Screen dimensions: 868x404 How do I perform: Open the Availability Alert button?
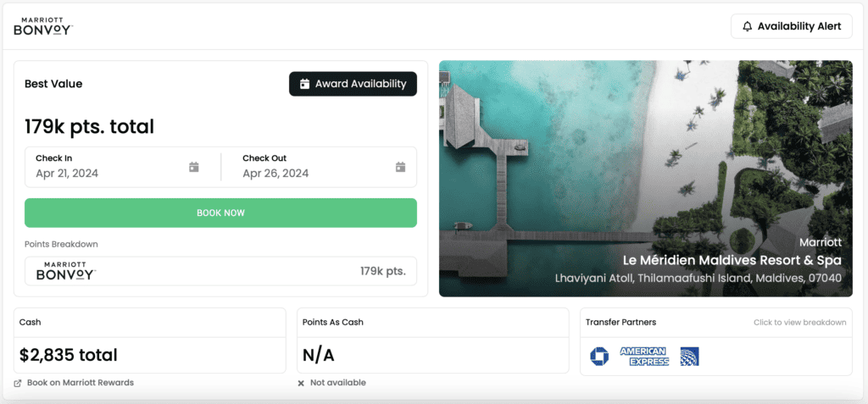[x=791, y=26]
